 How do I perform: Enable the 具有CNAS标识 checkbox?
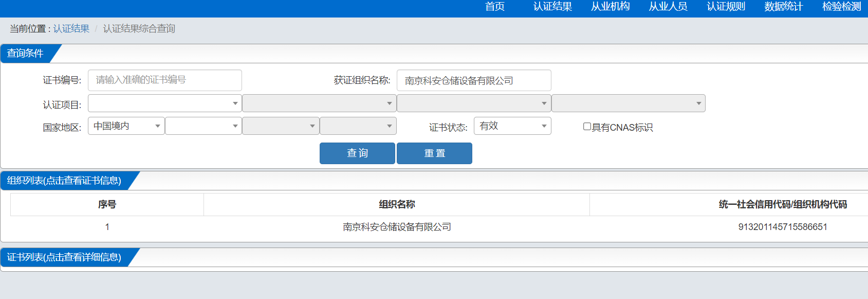(587, 127)
